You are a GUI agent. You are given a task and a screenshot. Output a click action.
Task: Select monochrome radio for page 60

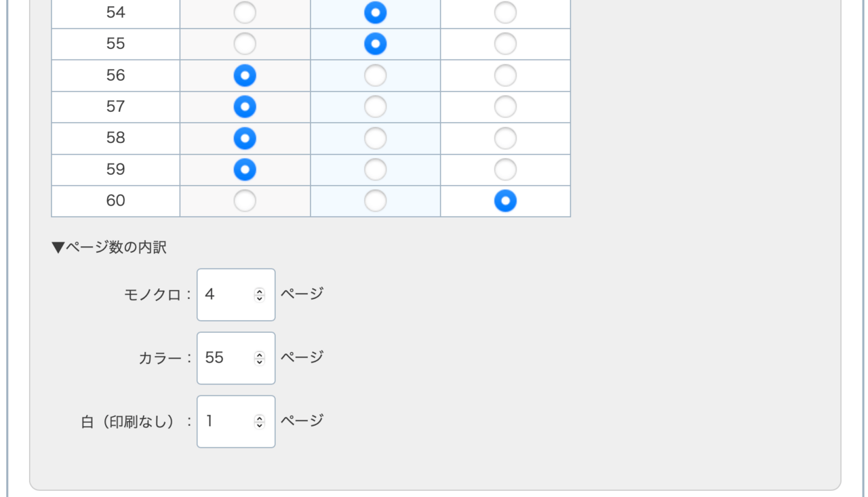[x=245, y=201]
